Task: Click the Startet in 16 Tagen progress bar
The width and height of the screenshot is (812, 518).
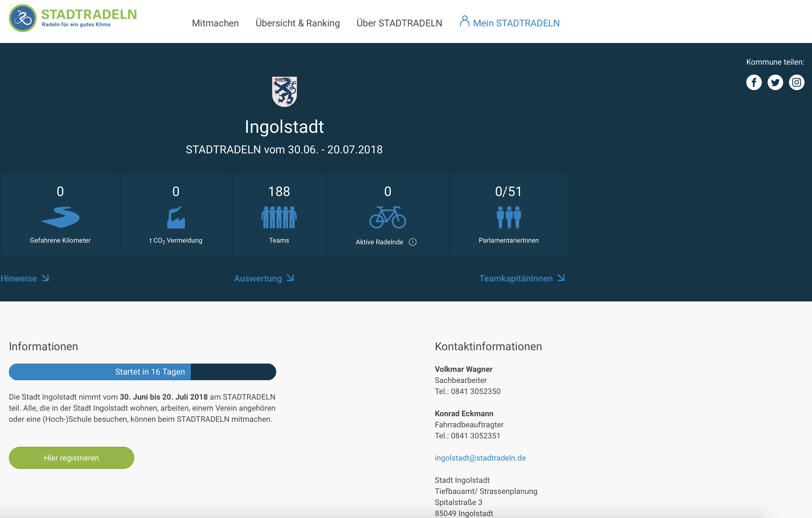Action: [142, 372]
